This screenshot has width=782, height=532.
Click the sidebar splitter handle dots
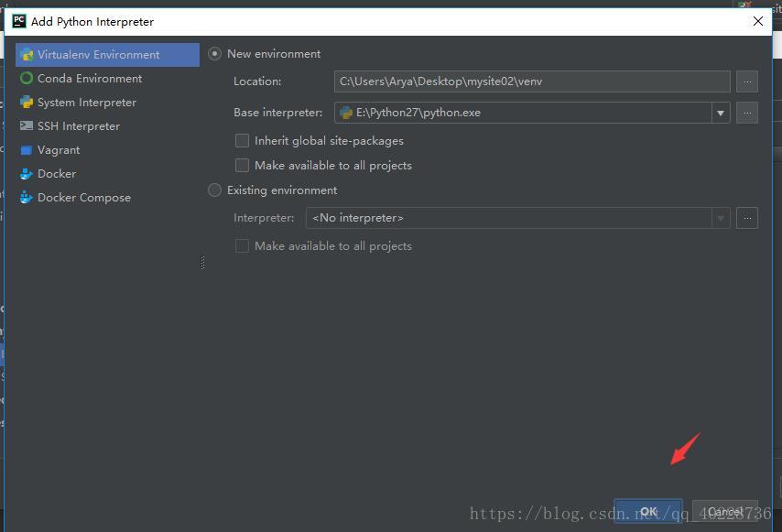click(202, 263)
